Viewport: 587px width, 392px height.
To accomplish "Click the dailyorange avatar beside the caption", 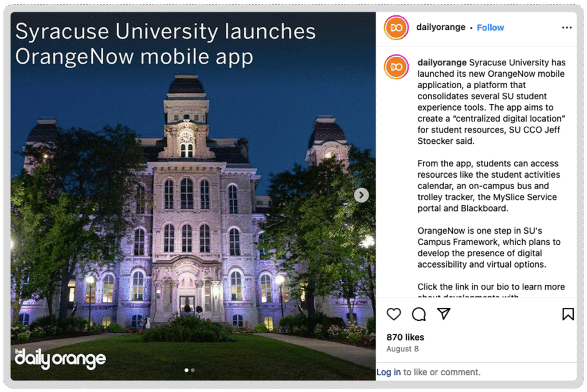I will pyautogui.click(x=397, y=66).
